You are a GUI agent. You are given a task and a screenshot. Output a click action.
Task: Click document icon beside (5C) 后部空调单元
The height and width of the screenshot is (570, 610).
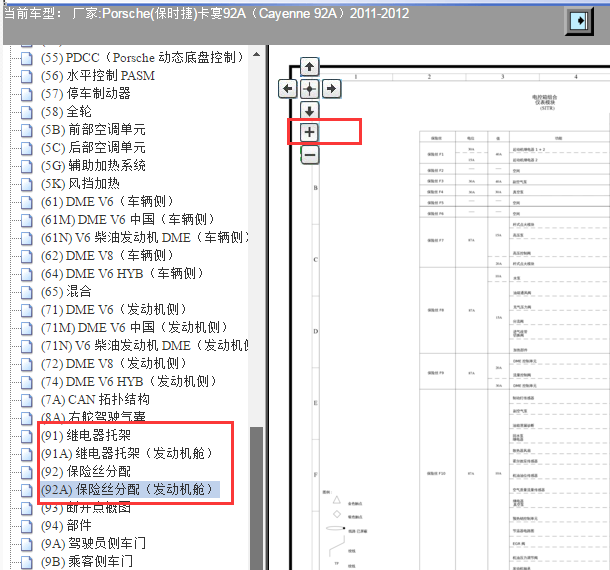click(x=26, y=148)
